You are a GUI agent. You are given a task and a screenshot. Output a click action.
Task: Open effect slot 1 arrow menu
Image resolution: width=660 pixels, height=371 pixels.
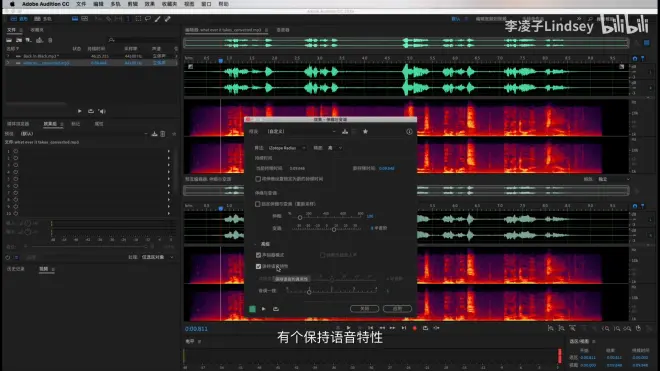169,151
